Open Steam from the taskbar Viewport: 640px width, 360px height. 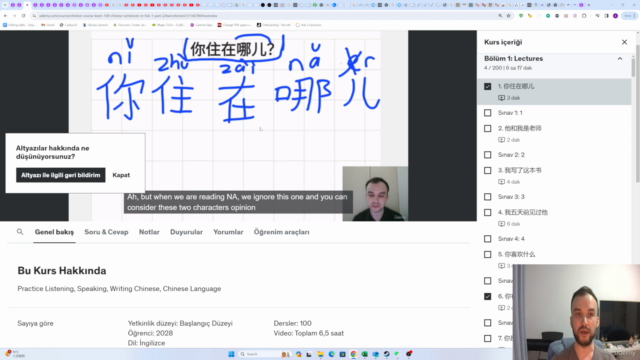coord(387,354)
